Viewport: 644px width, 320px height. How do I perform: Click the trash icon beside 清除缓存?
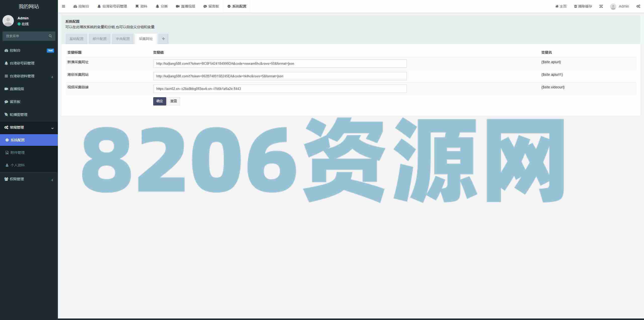pos(575,6)
